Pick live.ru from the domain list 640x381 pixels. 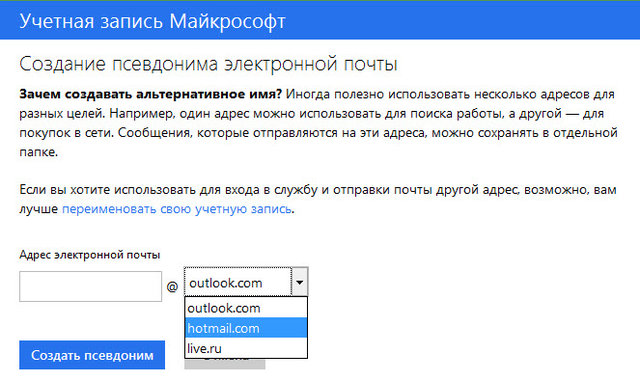pos(246,348)
